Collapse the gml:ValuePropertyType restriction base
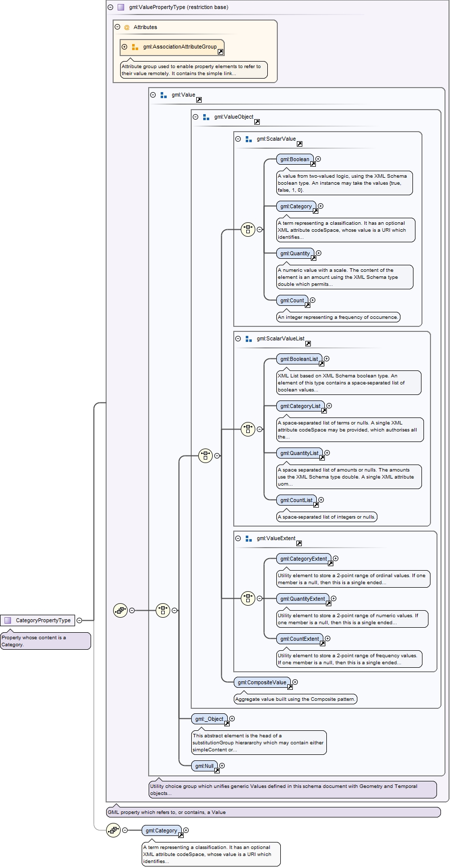Screen dimensions: 450x868 tap(111, 7)
